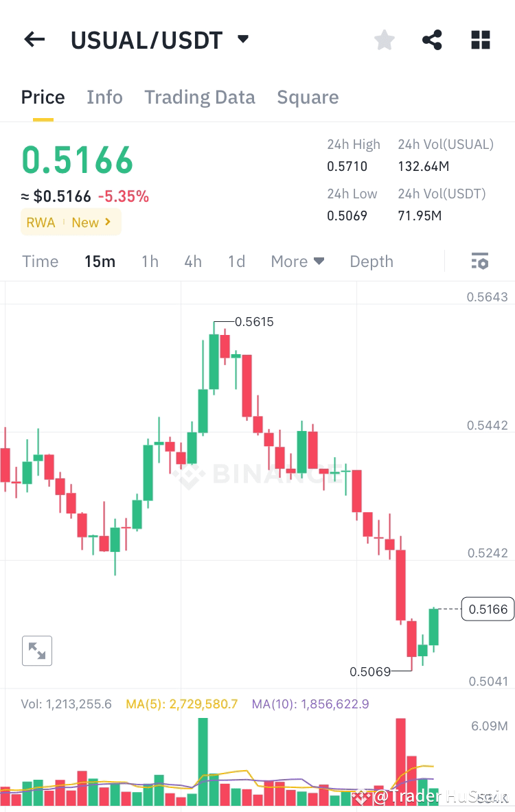Screen dimensions: 515x812
Task: Share the USUAL/USDT chart
Action: [432, 40]
